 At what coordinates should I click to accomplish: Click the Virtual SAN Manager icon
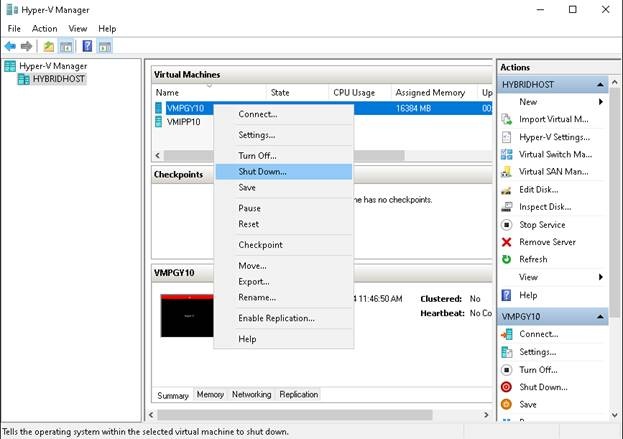(x=507, y=172)
